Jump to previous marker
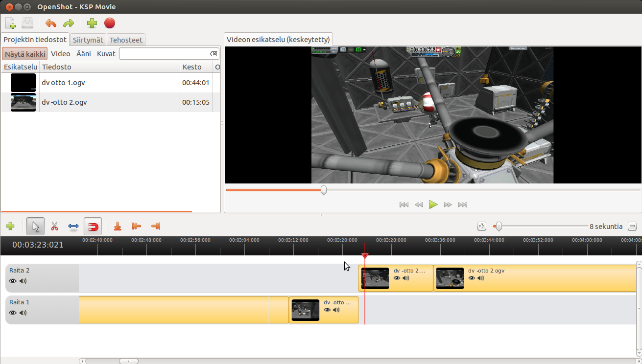Image resolution: width=642 pixels, height=364 pixels. tap(137, 226)
